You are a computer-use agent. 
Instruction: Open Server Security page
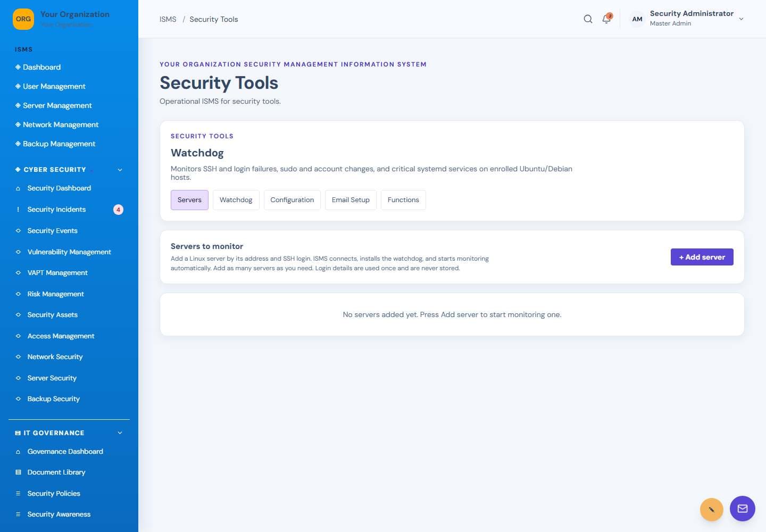pyautogui.click(x=52, y=378)
